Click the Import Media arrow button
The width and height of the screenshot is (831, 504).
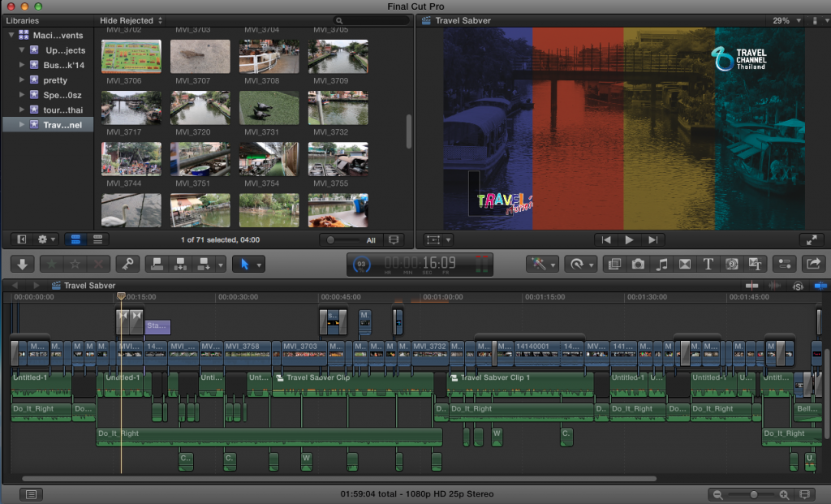22,264
